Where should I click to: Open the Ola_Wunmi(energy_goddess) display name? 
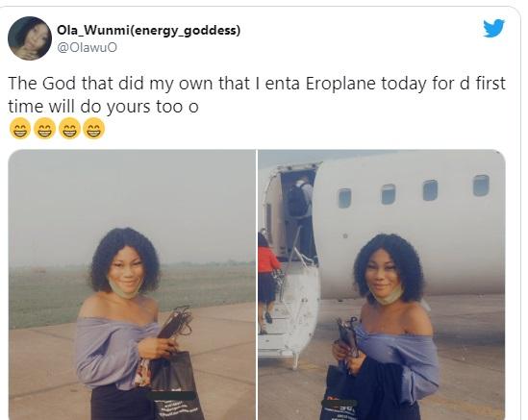148,31
